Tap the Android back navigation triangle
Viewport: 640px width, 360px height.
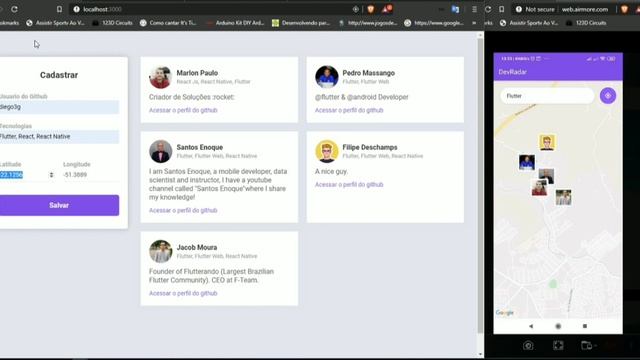[x=531, y=326]
